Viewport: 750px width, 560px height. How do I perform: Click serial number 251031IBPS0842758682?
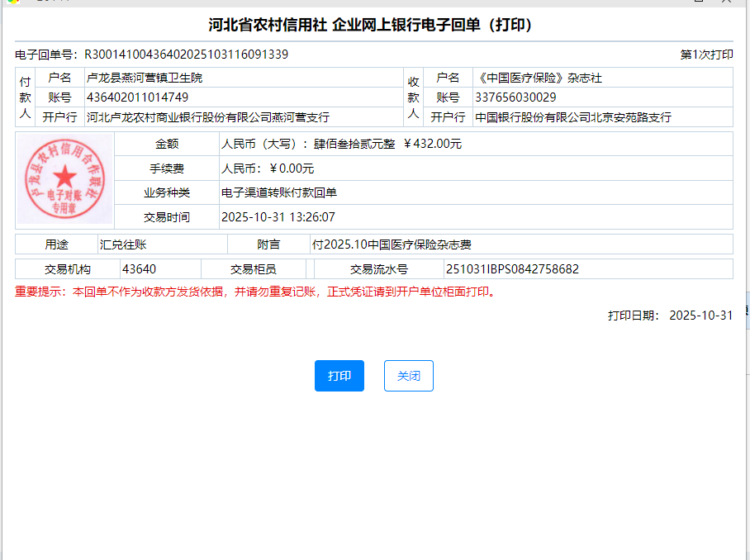click(x=512, y=269)
